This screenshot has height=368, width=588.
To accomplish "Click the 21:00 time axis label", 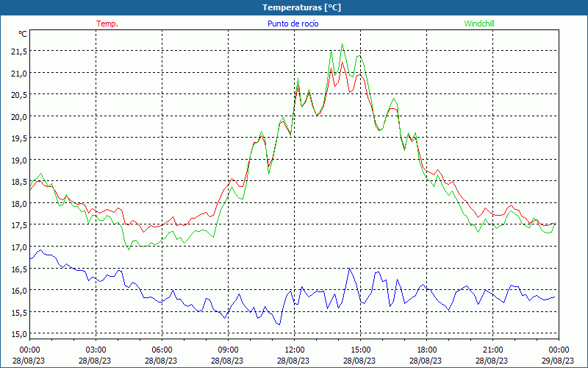I will coord(492,350).
